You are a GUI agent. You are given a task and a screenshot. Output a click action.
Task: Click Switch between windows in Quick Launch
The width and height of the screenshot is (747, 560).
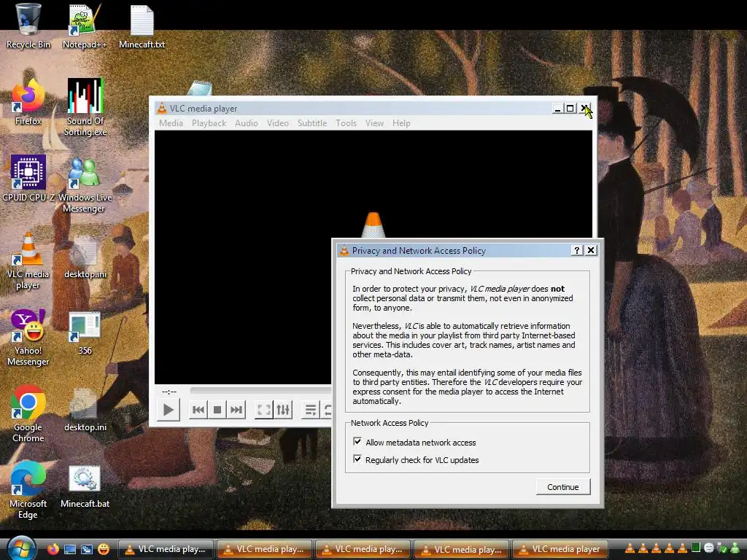pyautogui.click(x=86, y=549)
